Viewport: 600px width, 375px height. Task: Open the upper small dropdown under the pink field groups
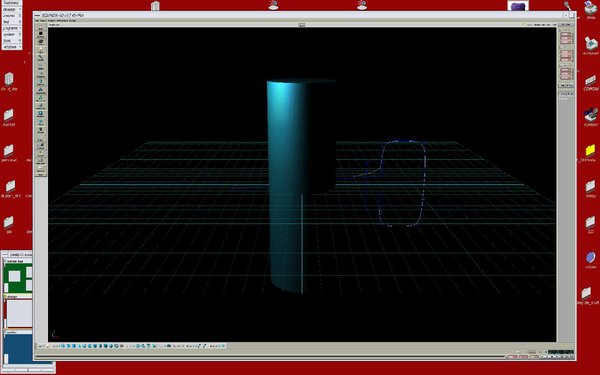[x=570, y=85]
